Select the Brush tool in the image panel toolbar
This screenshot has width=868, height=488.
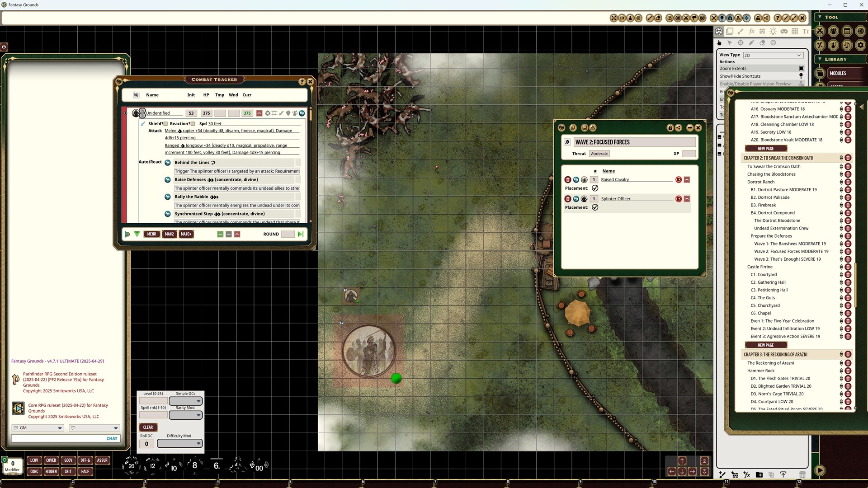tap(741, 31)
